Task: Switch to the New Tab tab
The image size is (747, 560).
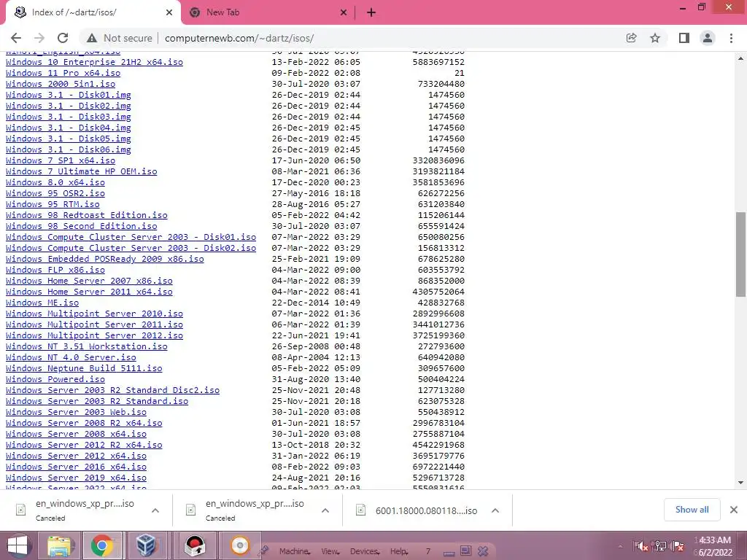Action: point(267,13)
